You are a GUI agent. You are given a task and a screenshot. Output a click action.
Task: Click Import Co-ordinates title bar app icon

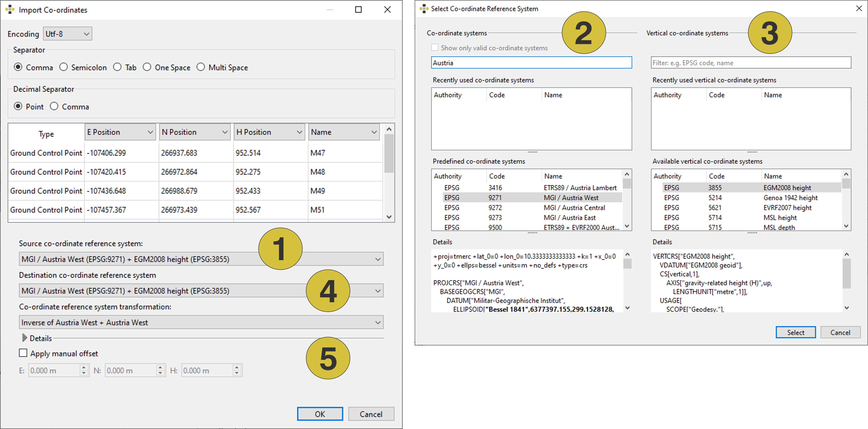(10, 10)
